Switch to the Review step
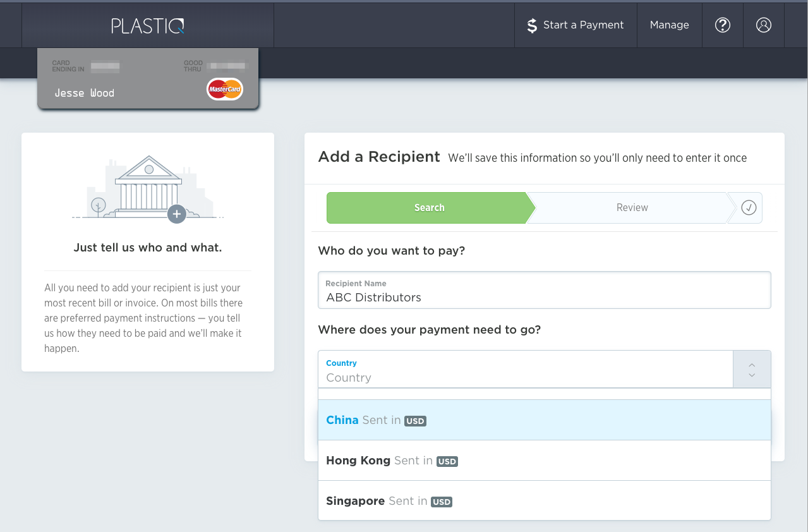This screenshot has height=532, width=808. (x=632, y=208)
